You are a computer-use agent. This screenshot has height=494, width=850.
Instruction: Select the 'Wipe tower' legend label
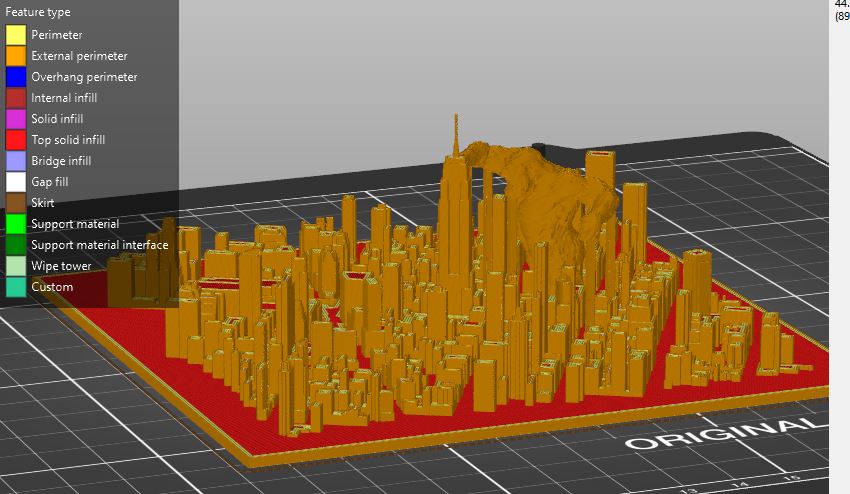pyautogui.click(x=61, y=266)
